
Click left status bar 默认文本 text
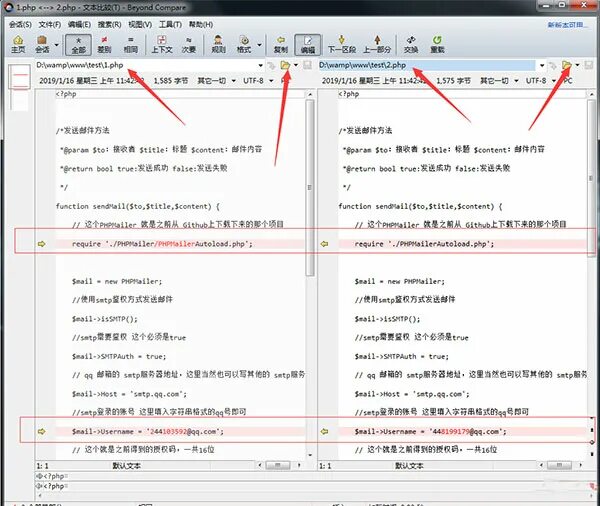click(x=126, y=465)
